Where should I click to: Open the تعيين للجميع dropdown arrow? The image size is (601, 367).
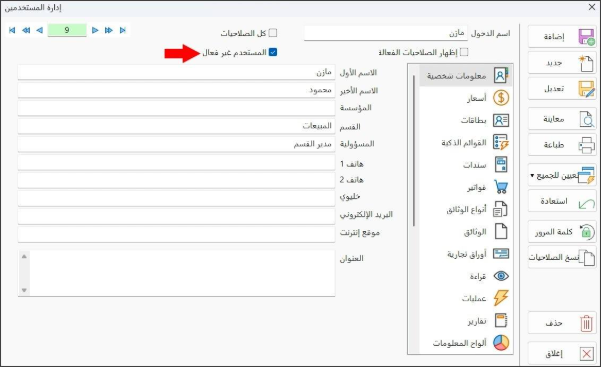pyautogui.click(x=532, y=176)
